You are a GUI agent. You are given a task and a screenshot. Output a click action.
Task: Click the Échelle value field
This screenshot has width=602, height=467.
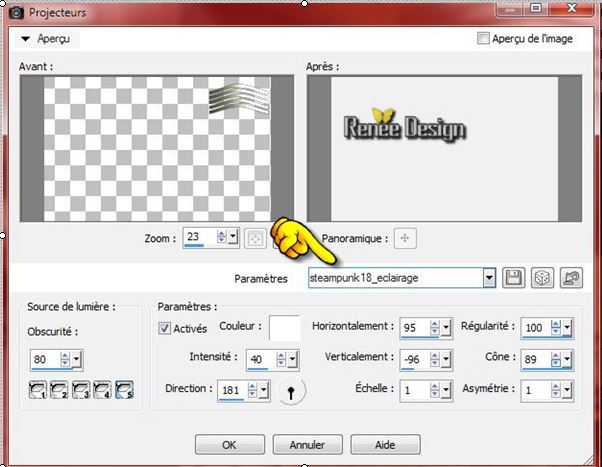tap(415, 391)
